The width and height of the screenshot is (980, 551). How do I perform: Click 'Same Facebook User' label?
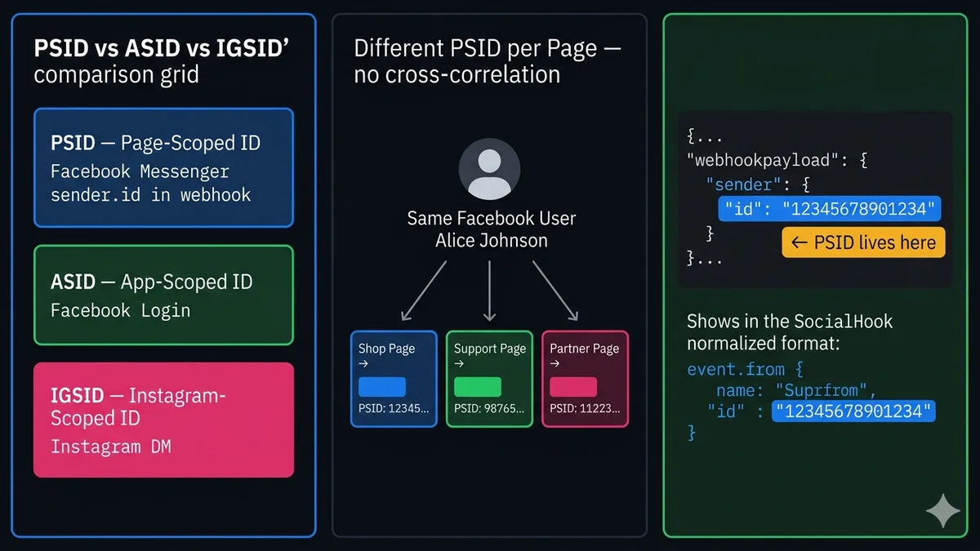click(491, 219)
